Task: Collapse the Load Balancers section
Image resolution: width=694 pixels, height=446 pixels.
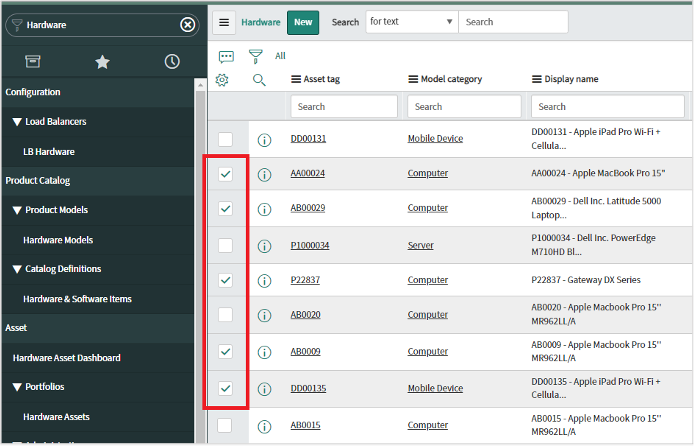Action: (x=17, y=122)
